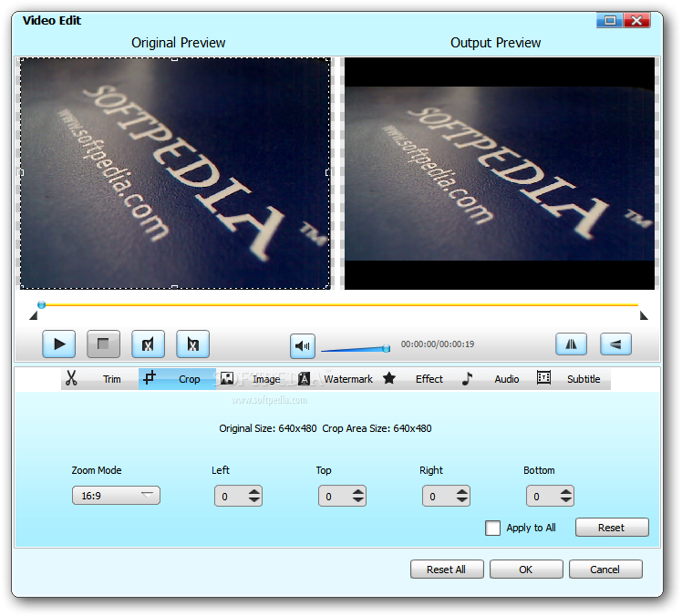Click the Original Preview video frame
682x616 pixels.
point(175,173)
